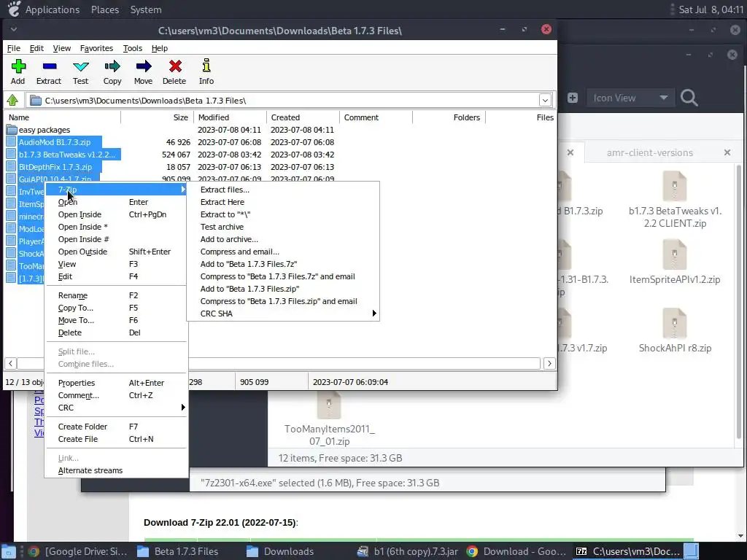Click the Test toolbar icon
The image size is (747, 560).
[80, 66]
